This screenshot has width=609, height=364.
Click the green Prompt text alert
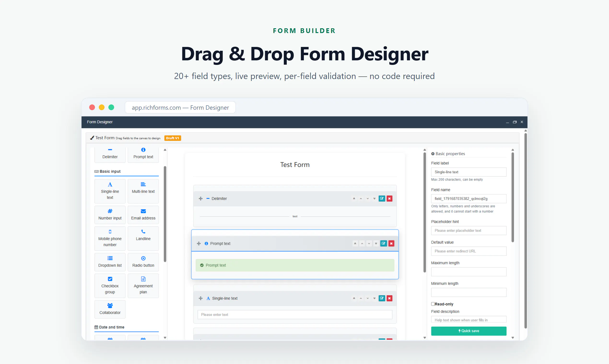(x=295, y=265)
